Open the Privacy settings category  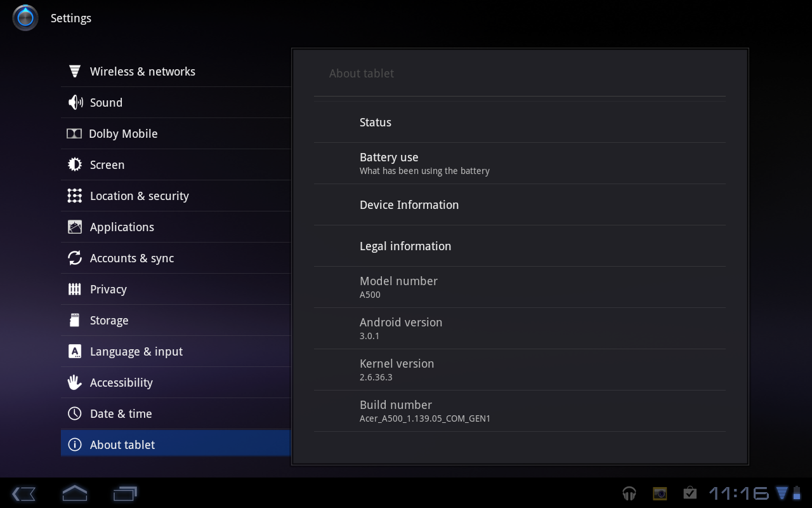pyautogui.click(x=108, y=289)
